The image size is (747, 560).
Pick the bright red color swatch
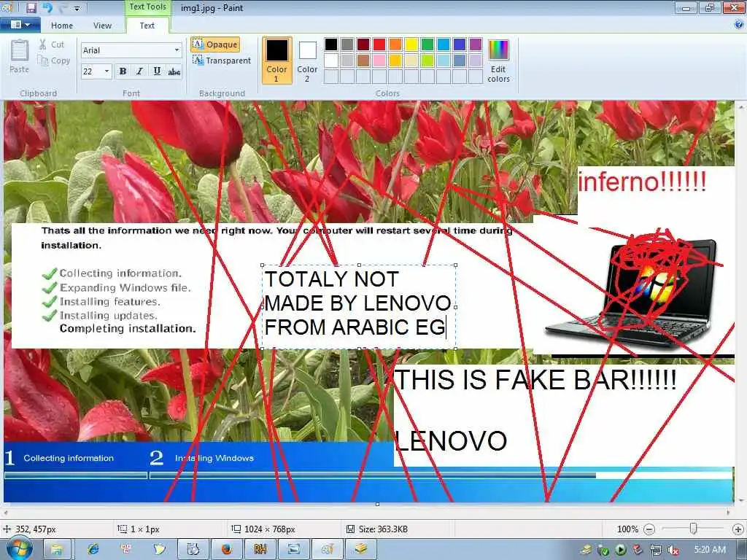(379, 44)
